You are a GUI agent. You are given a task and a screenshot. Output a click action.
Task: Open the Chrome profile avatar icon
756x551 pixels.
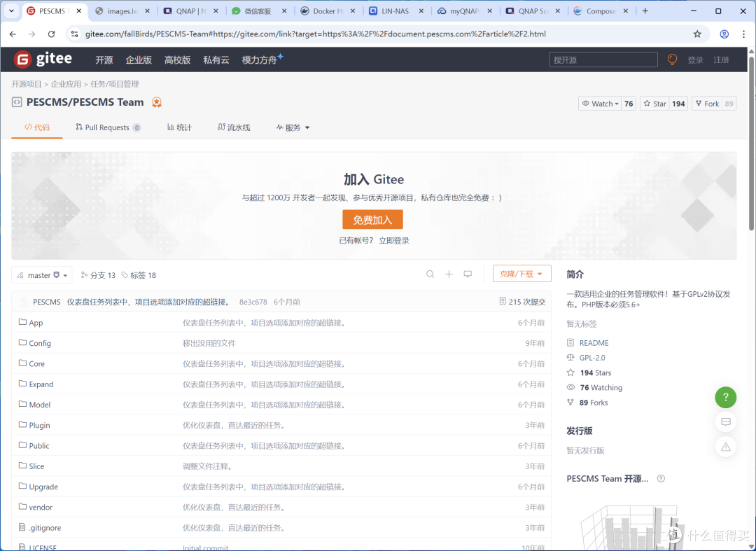pos(724,34)
